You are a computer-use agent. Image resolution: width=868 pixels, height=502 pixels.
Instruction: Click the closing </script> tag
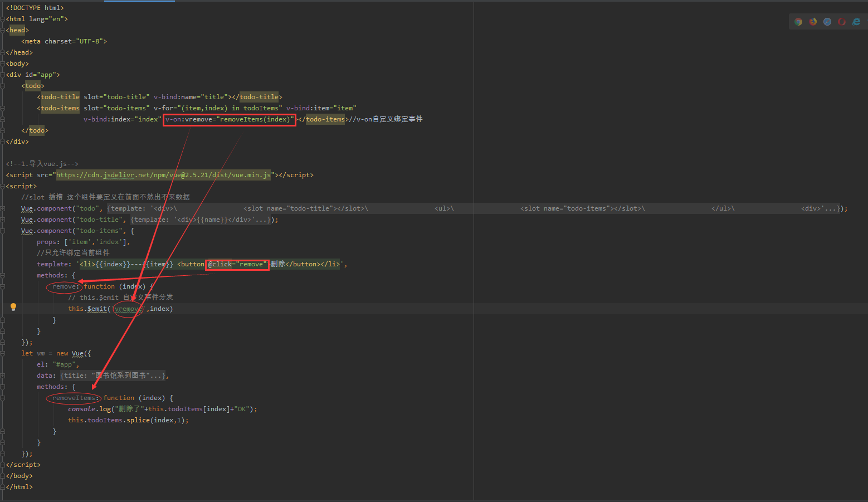(x=23, y=465)
